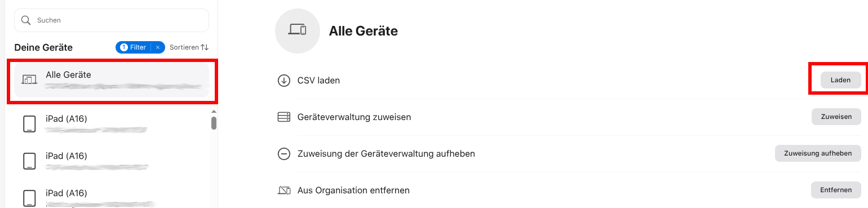Viewport: 868px width, 208px height.
Task: Click the CSV laden download arrow icon
Action: point(284,81)
